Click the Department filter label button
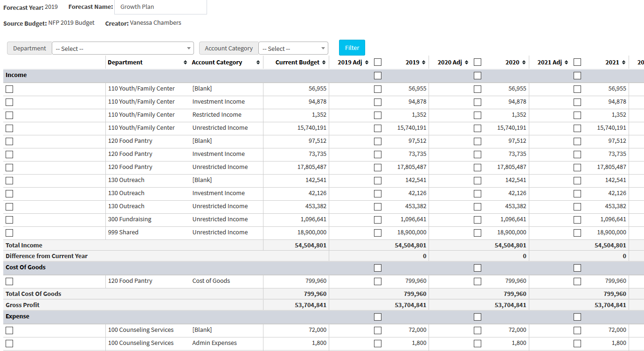This screenshot has width=644, height=351. coord(29,49)
